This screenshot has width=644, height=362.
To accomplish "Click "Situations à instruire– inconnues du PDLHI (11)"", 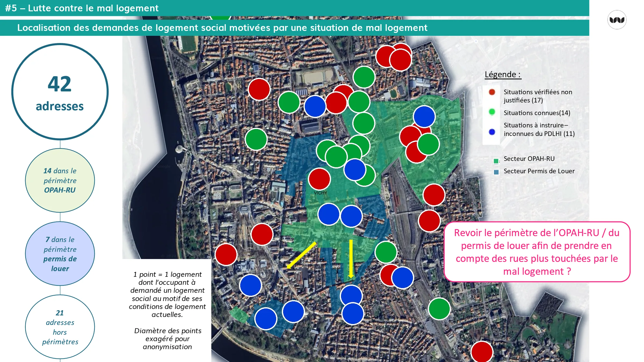I will point(539,130).
